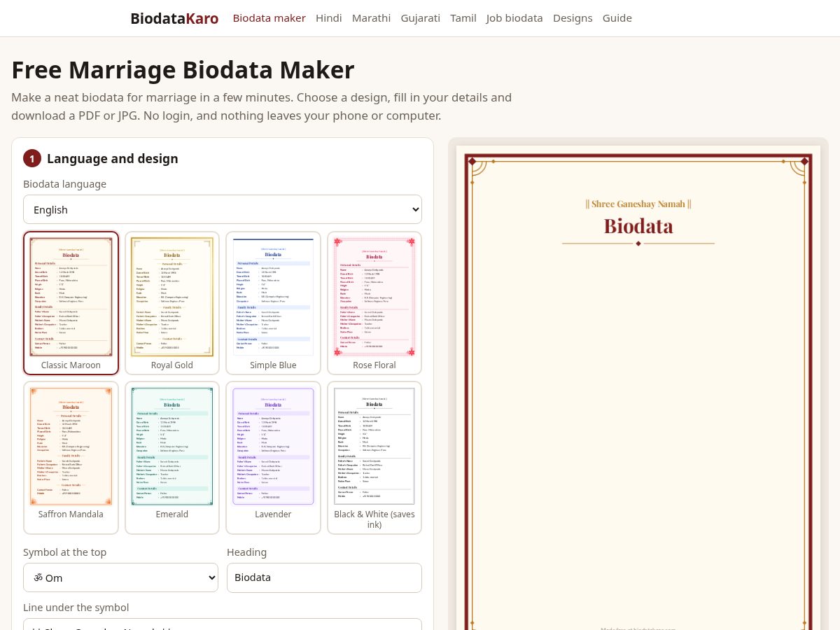
Task: Select the Rose Floral design
Action: 374,303
